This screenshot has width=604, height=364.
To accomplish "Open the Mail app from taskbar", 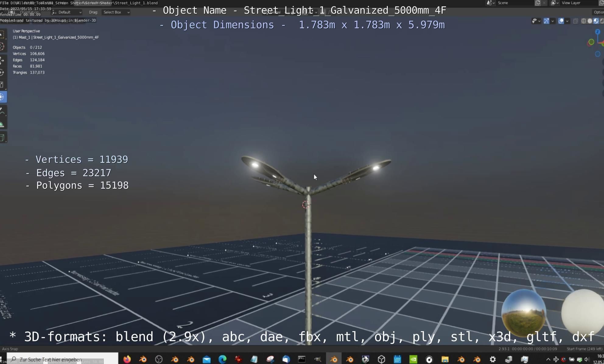I will pyautogui.click(x=207, y=359).
